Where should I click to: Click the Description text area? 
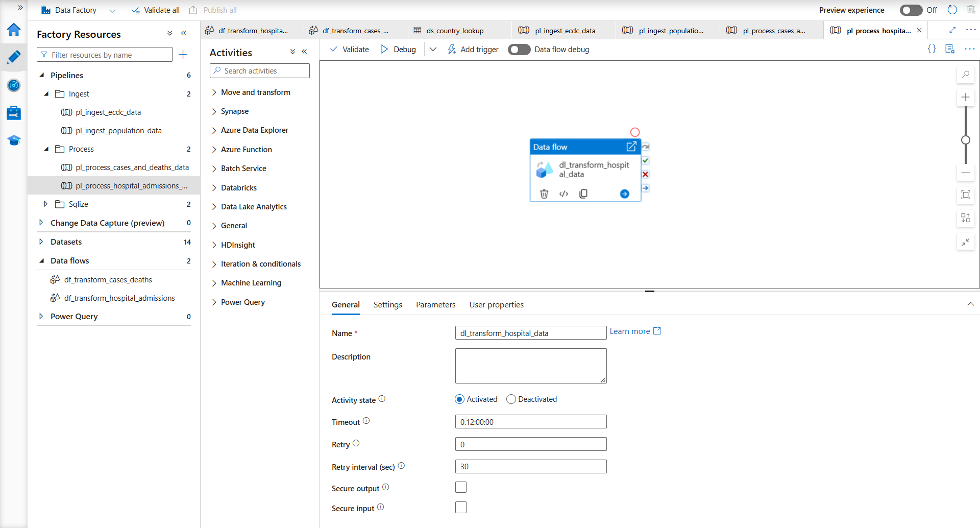[x=531, y=366]
